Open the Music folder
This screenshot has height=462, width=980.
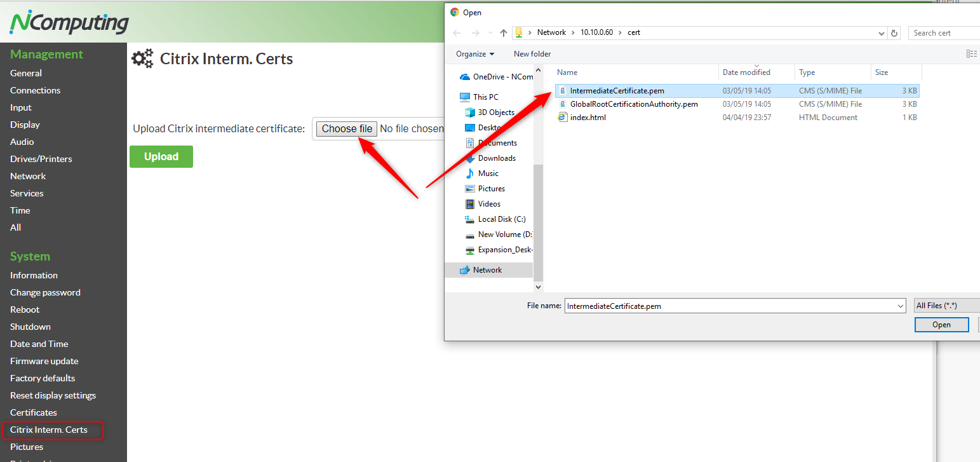pyautogui.click(x=482, y=173)
